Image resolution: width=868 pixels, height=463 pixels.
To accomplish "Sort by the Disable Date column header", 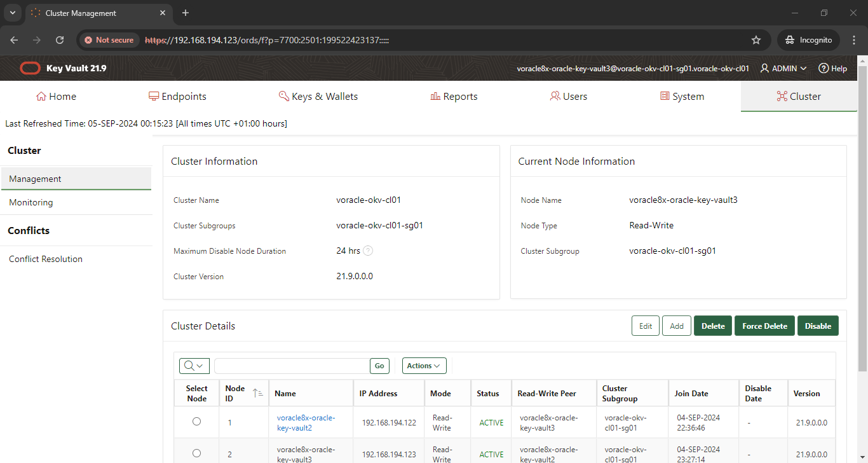I will pos(758,393).
